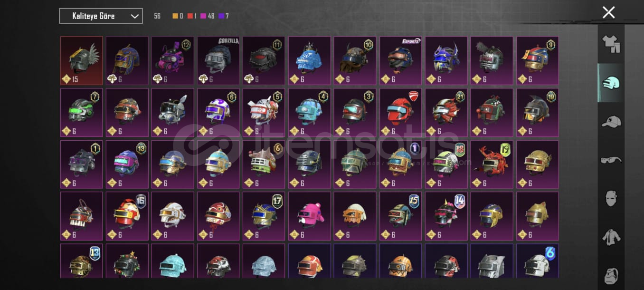Close the inventory with the X icon

pos(608,12)
